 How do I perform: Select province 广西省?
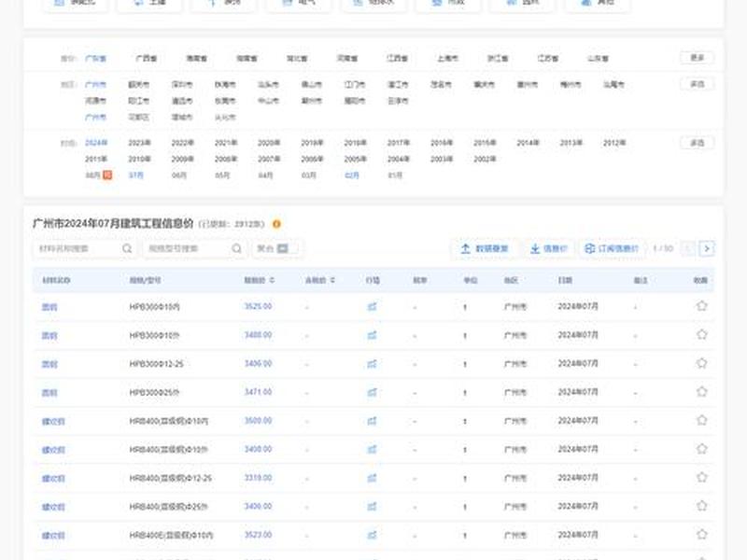pyautogui.click(x=147, y=58)
